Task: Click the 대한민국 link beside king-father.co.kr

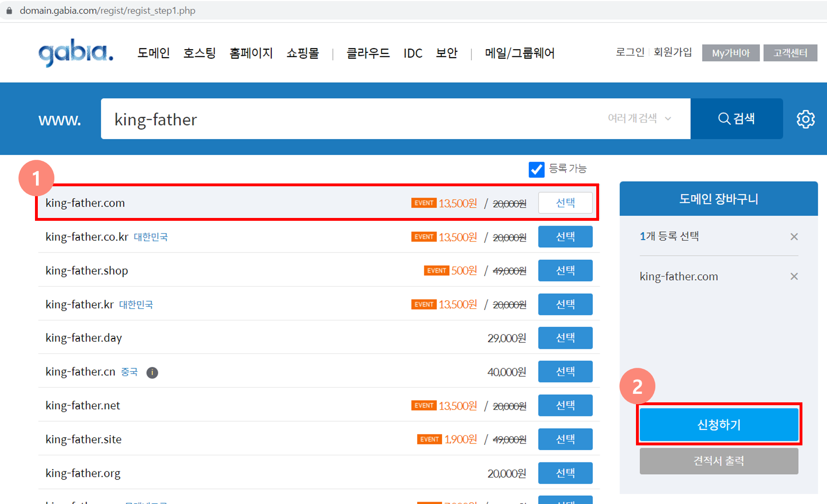Action: coord(151,237)
